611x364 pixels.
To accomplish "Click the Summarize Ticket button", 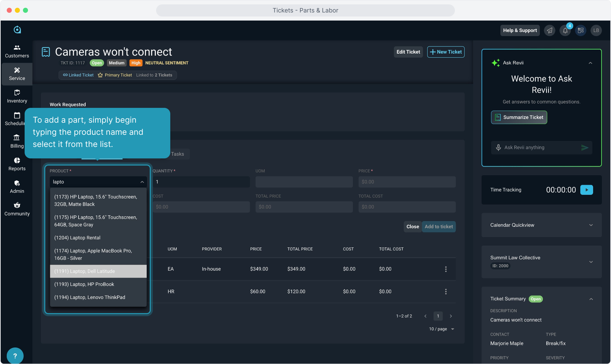I will point(519,117).
